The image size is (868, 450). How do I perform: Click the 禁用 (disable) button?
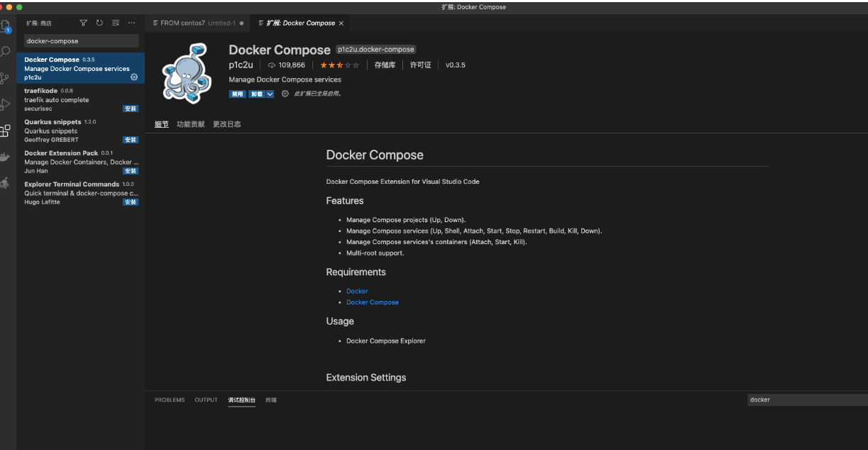[237, 94]
